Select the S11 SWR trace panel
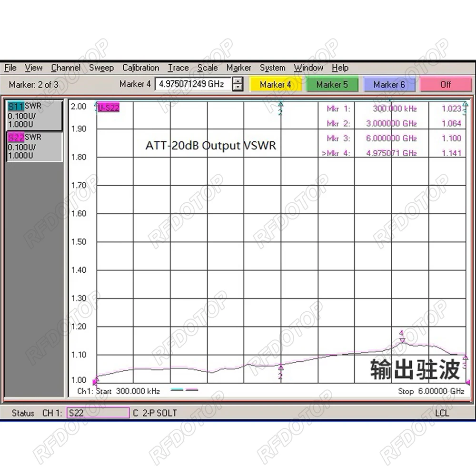Image resolution: width=476 pixels, height=476 pixels. point(34,115)
